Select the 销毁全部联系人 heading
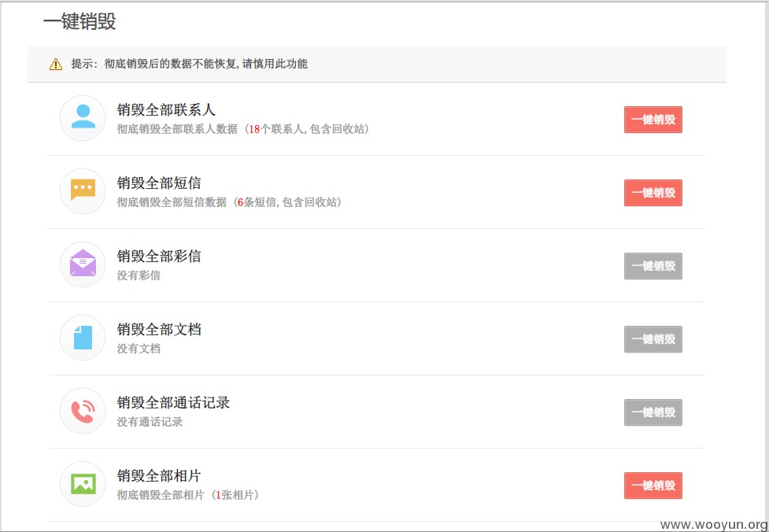This screenshot has width=769, height=532. 166,109
